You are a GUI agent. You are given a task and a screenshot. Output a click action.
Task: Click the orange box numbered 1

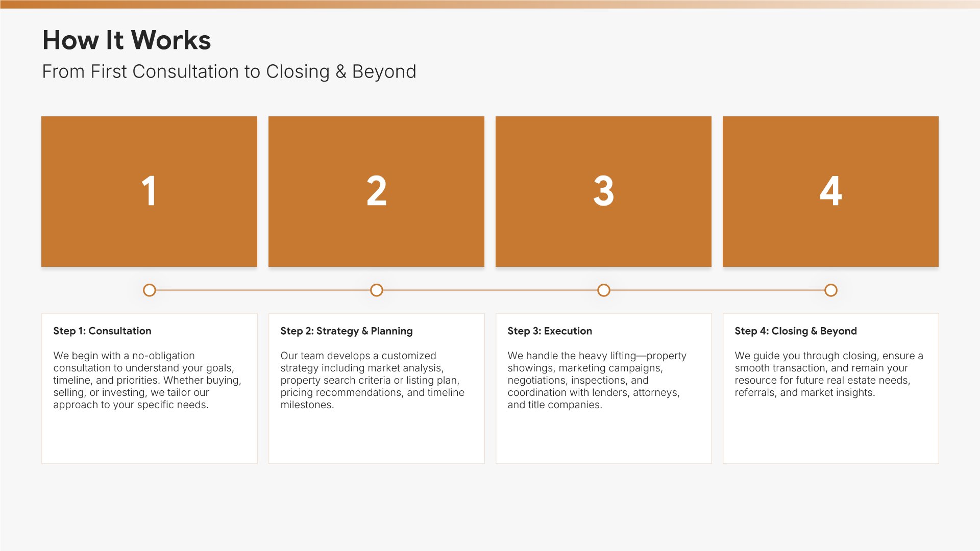point(149,191)
